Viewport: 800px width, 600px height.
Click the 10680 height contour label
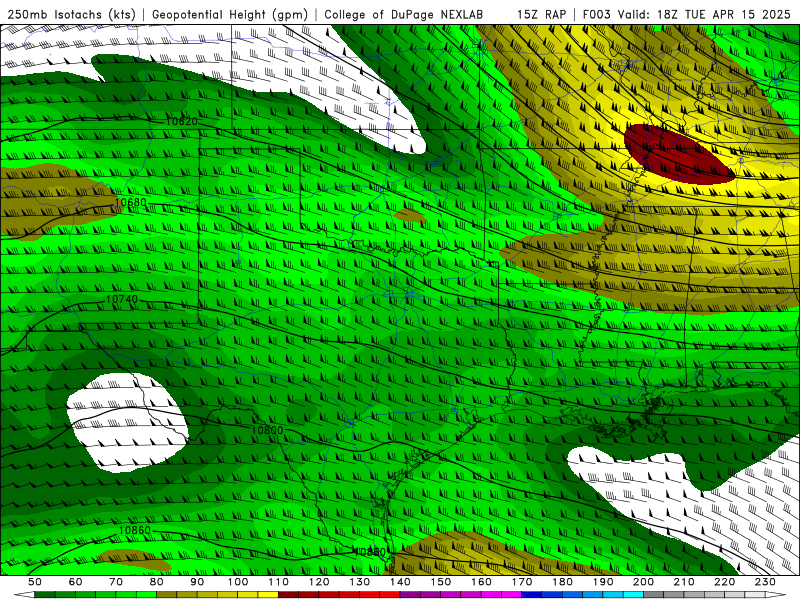130,203
